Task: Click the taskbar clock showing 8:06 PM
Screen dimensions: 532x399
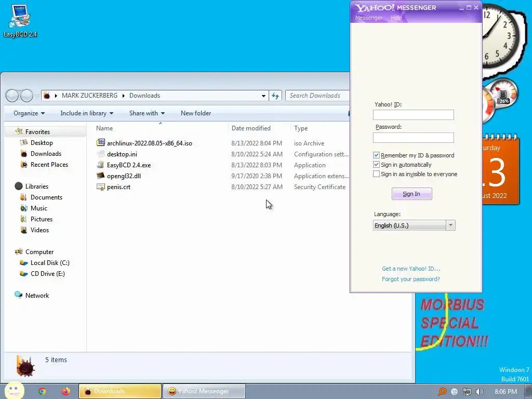Action: tap(506, 392)
